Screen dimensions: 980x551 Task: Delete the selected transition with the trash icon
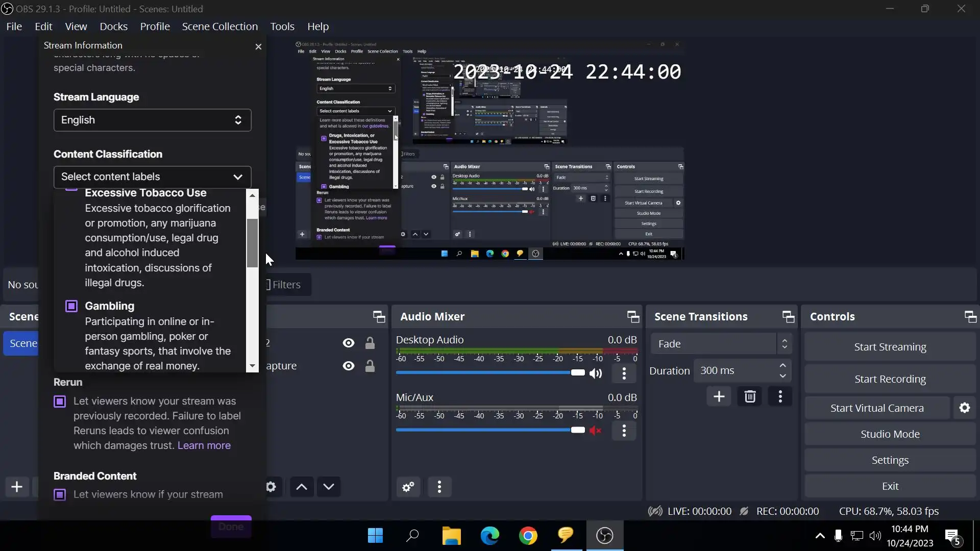[750, 397]
